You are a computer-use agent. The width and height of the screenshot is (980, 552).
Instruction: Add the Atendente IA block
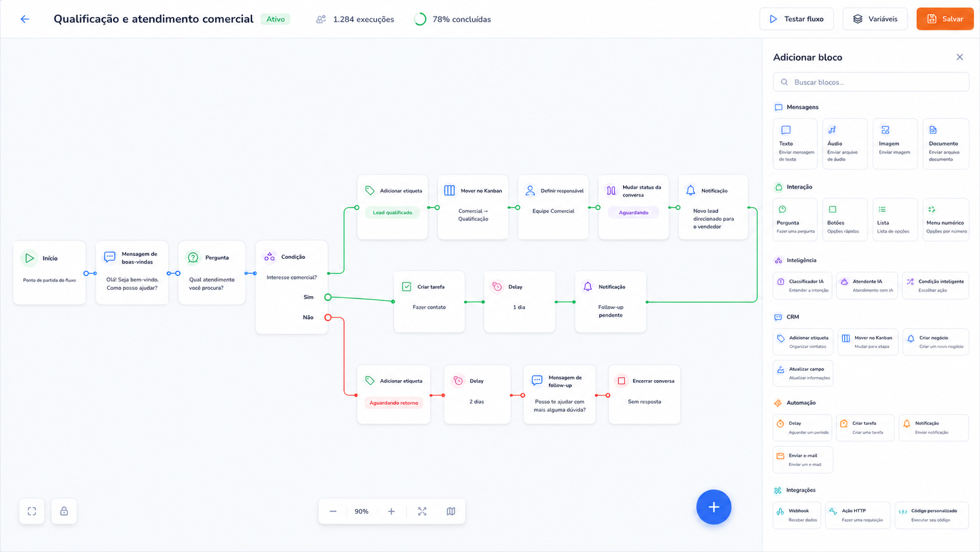click(867, 286)
